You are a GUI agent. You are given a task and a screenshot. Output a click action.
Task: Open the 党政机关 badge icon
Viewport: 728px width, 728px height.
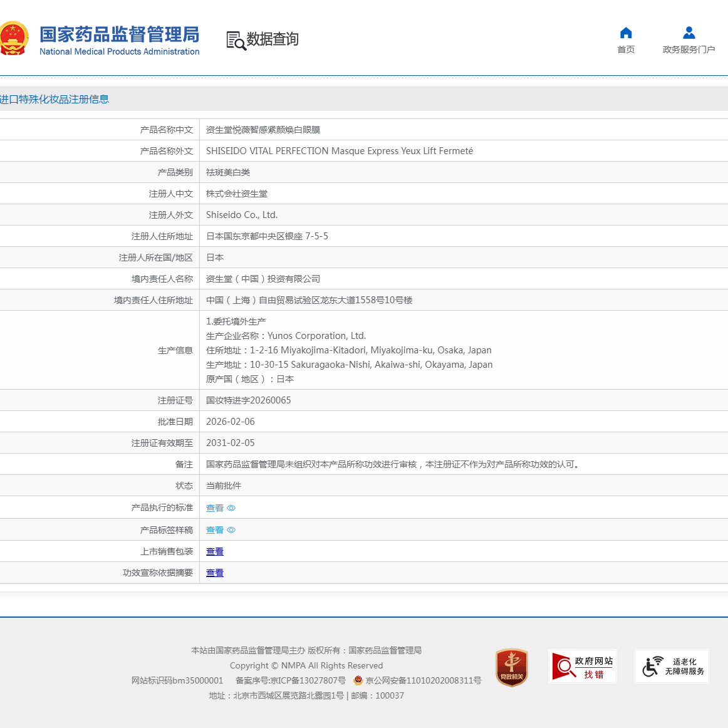(512, 667)
